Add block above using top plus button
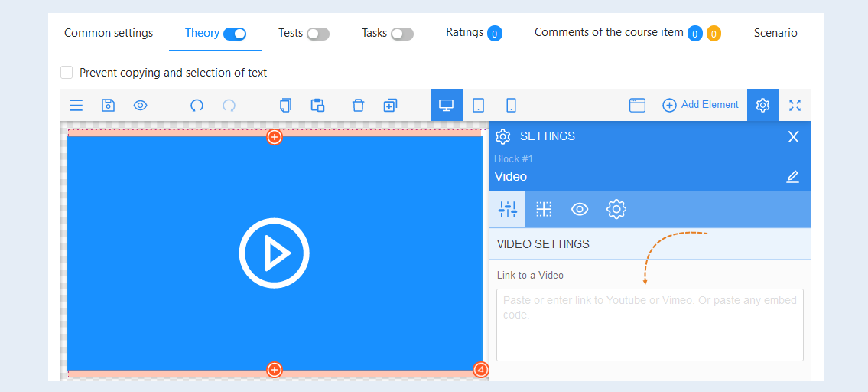This screenshot has width=868, height=392. point(275,136)
